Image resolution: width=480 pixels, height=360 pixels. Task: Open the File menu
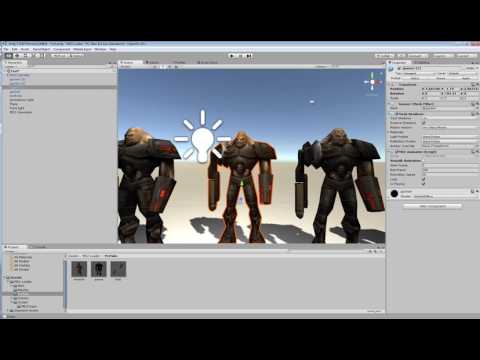tap(6, 49)
